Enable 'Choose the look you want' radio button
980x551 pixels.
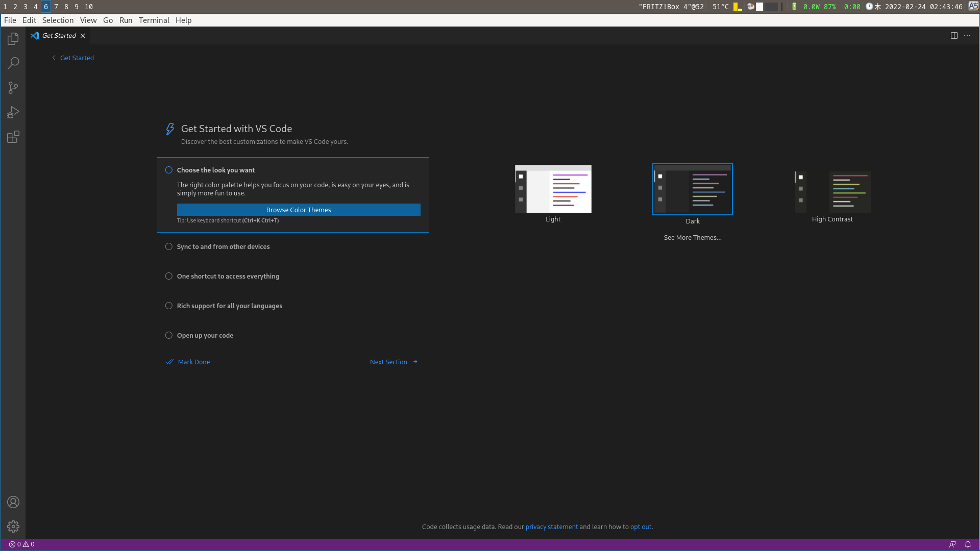(168, 169)
